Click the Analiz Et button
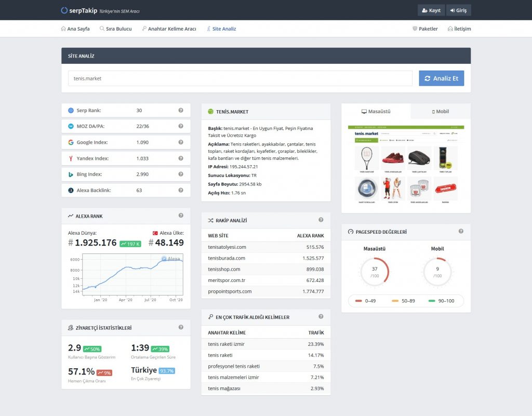 click(x=442, y=78)
